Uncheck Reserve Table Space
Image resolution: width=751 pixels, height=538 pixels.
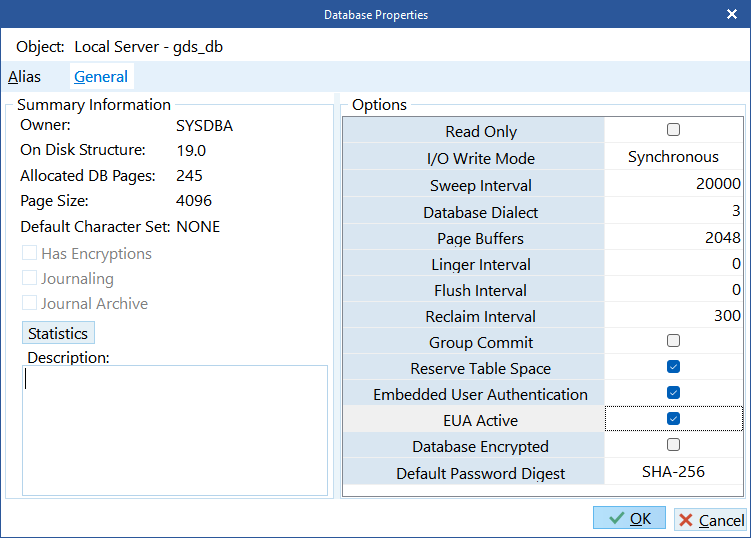coord(673,367)
